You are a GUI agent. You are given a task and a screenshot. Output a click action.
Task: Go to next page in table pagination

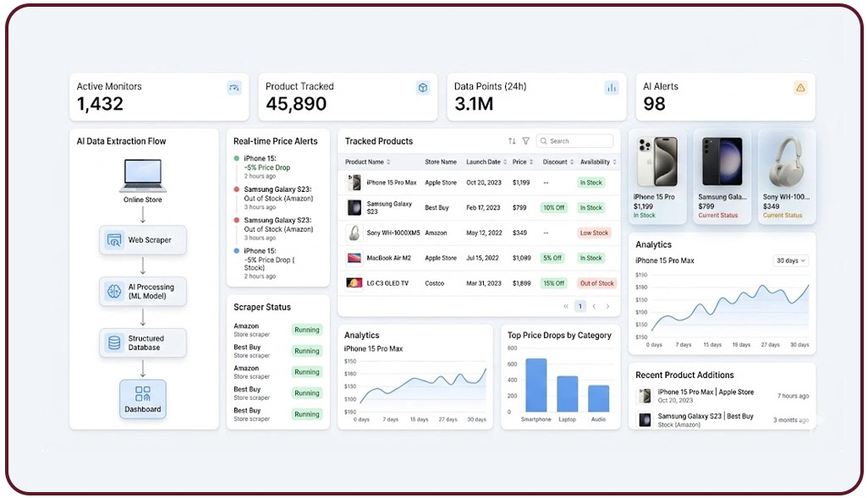607,306
